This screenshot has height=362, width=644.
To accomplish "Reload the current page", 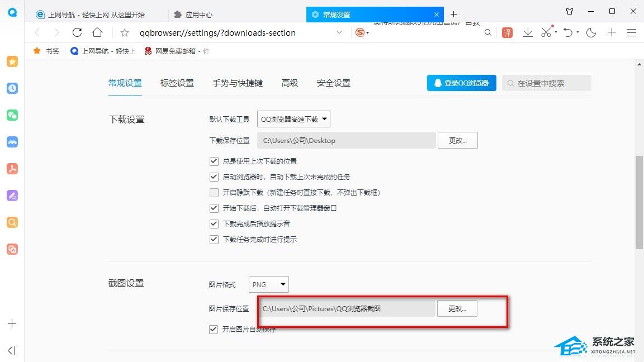I will 77,32.
